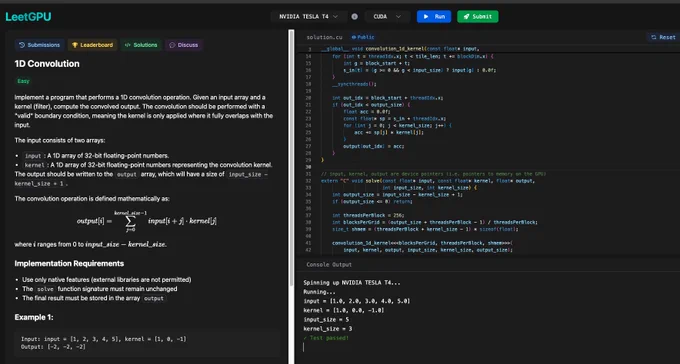Click the comment line about device pointers
The image size is (680, 364).
pyautogui.click(x=433, y=174)
